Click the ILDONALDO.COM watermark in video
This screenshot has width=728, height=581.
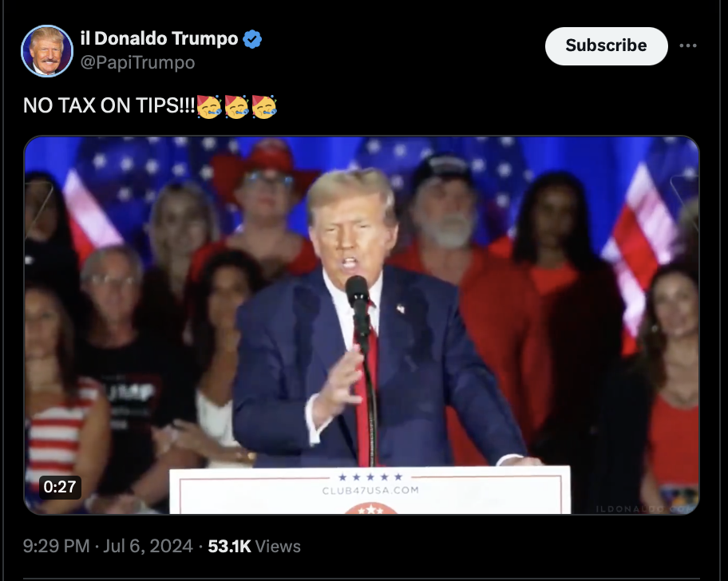tap(646, 509)
